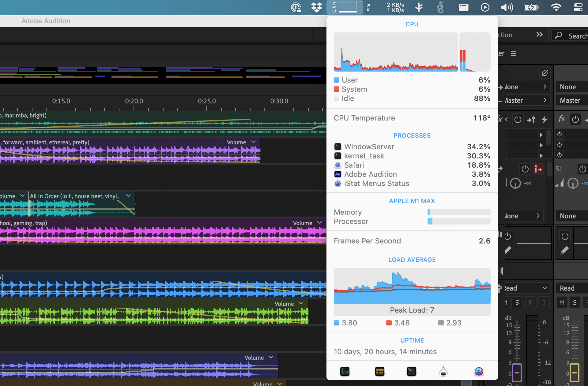Open the Now Playing menu bar icon
Viewport: 588px width, 386px height.
[x=485, y=7]
